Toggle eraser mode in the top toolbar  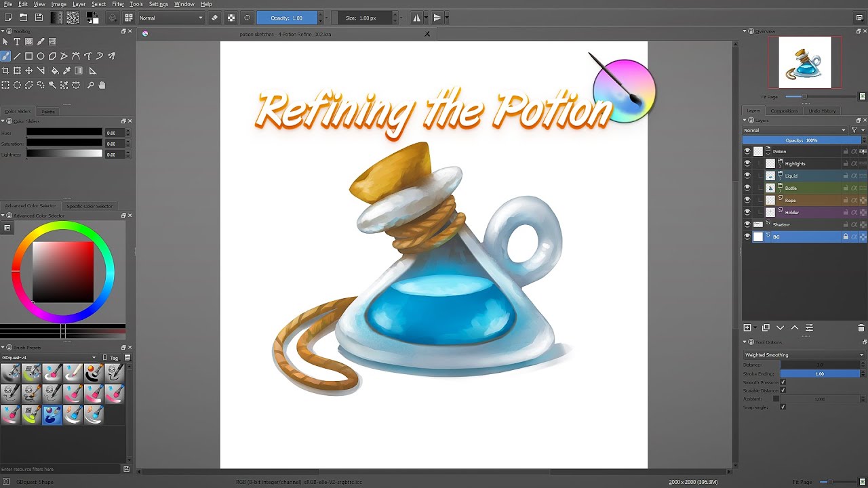coord(215,18)
